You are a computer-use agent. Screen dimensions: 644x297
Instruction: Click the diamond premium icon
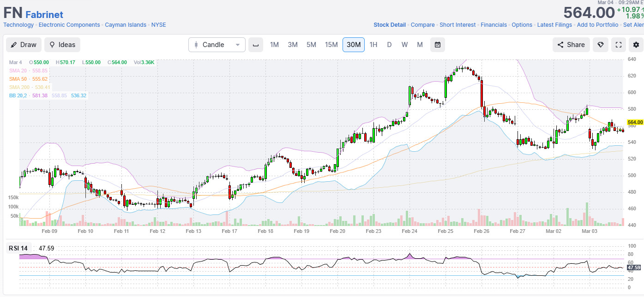click(x=601, y=45)
